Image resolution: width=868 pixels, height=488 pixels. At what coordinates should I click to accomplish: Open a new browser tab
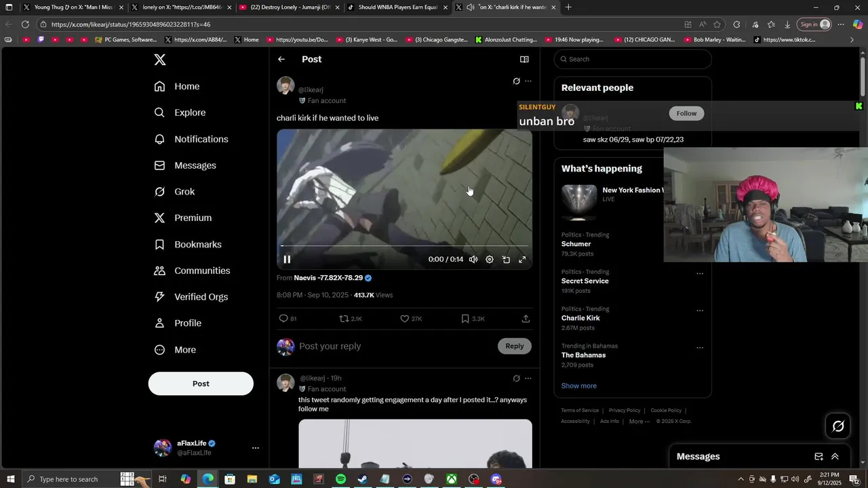pyautogui.click(x=568, y=7)
